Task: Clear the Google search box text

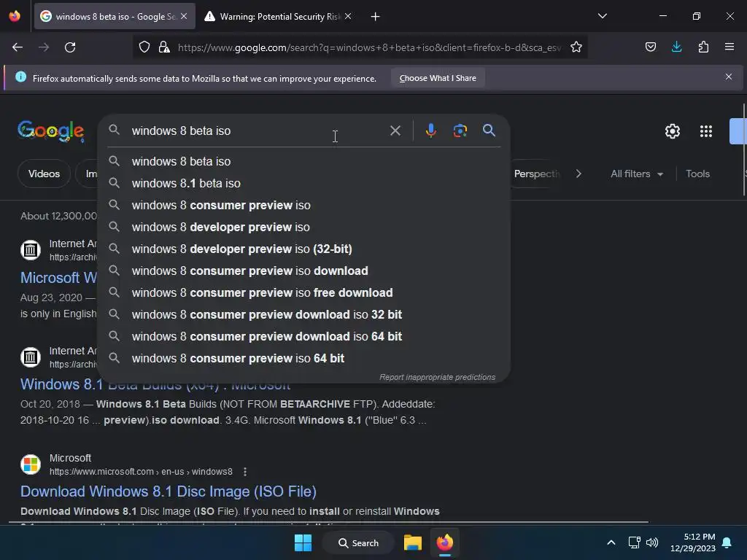Action: (x=395, y=131)
